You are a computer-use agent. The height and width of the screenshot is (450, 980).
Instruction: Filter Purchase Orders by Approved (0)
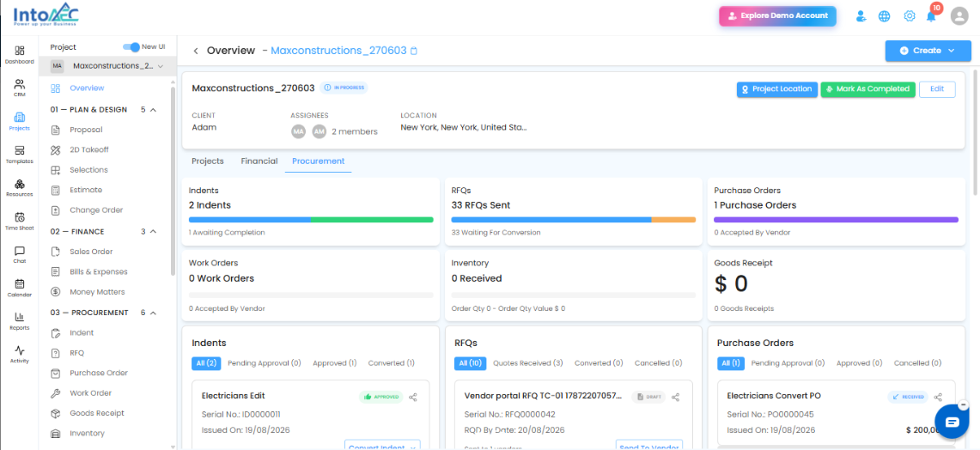point(860,363)
